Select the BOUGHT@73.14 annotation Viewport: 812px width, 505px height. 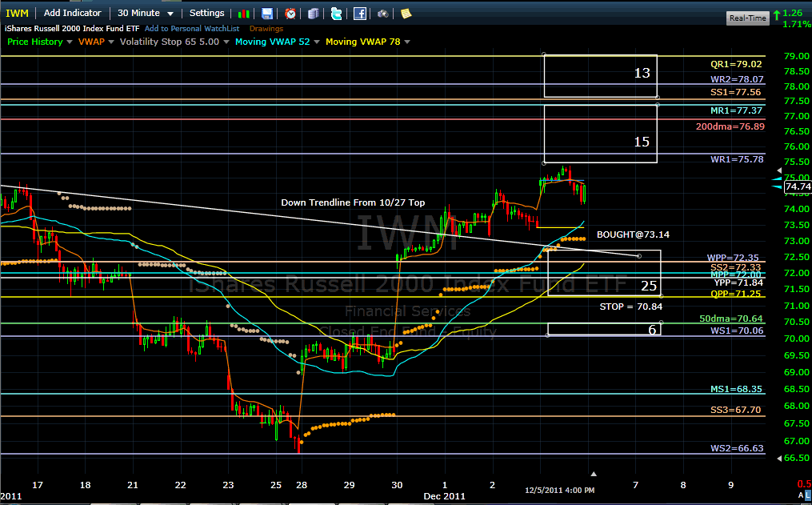pos(633,234)
